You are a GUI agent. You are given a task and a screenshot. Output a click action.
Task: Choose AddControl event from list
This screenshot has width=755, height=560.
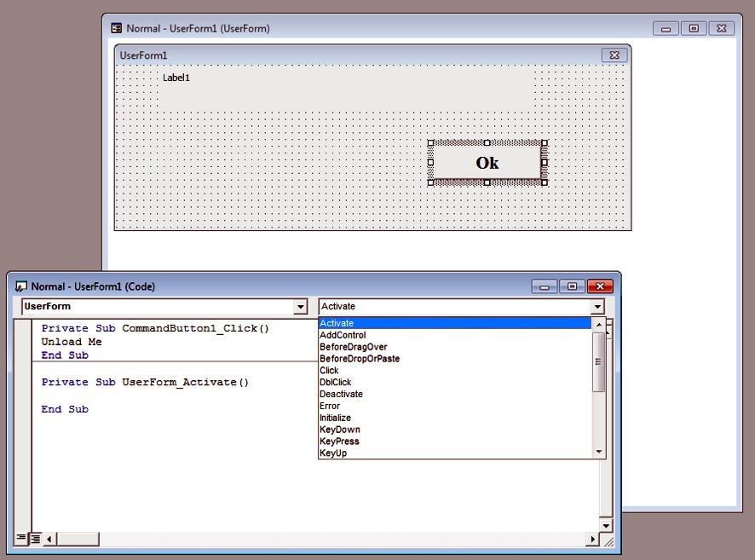pos(454,335)
